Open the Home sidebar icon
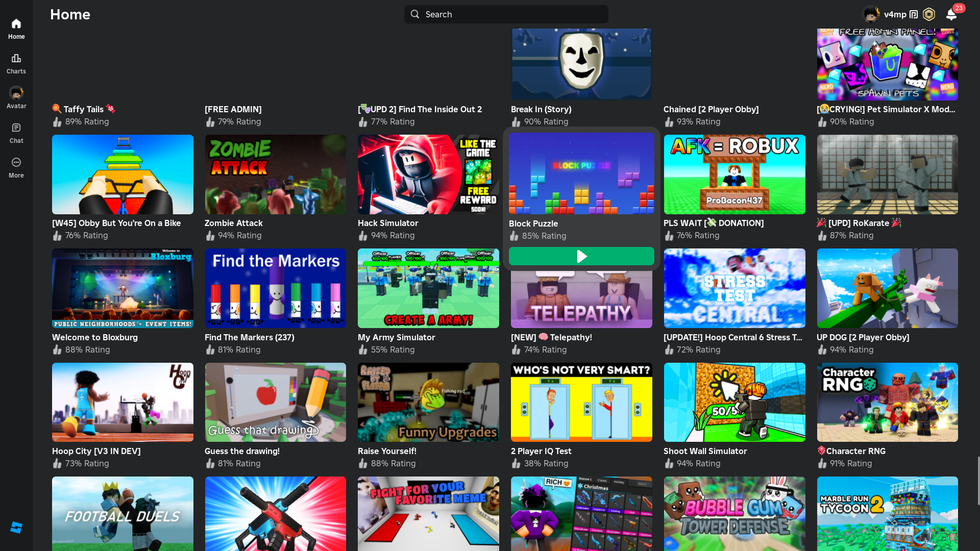This screenshot has width=980, height=551. pyautogui.click(x=16, y=24)
